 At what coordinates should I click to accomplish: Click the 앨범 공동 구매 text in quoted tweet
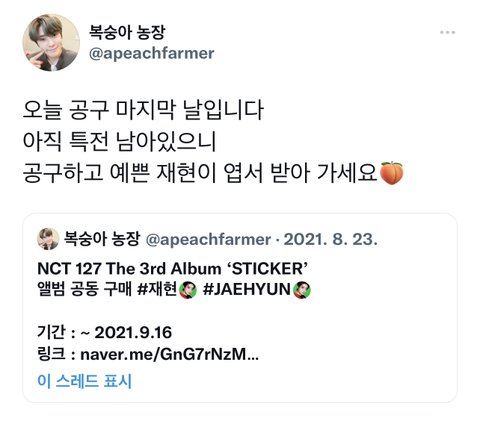pos(85,289)
